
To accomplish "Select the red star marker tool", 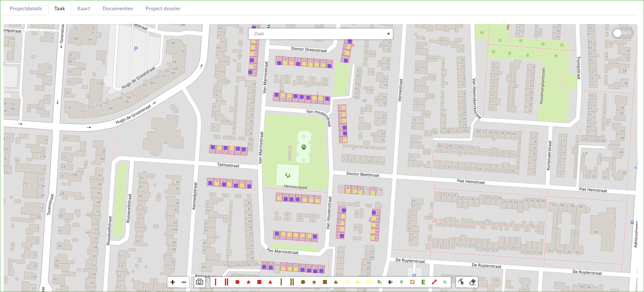I will point(249,282).
